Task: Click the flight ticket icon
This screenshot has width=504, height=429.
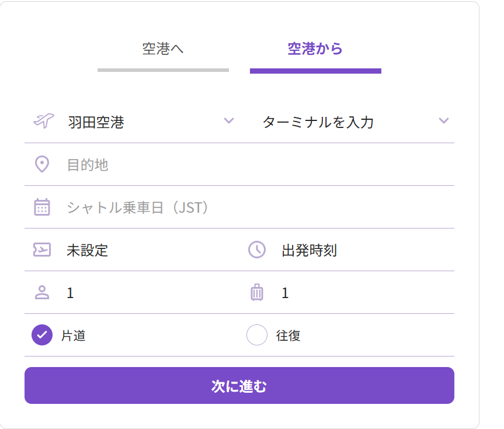Action: tap(42, 250)
